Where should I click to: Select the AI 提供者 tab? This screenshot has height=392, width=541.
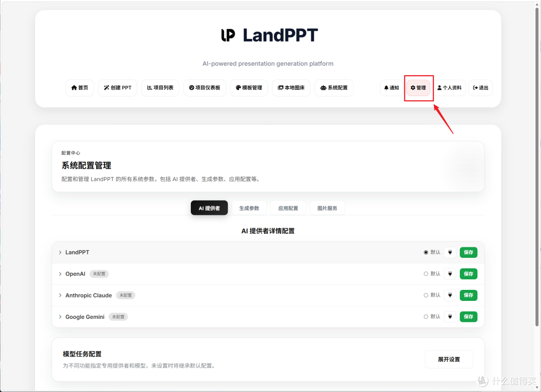[209, 208]
